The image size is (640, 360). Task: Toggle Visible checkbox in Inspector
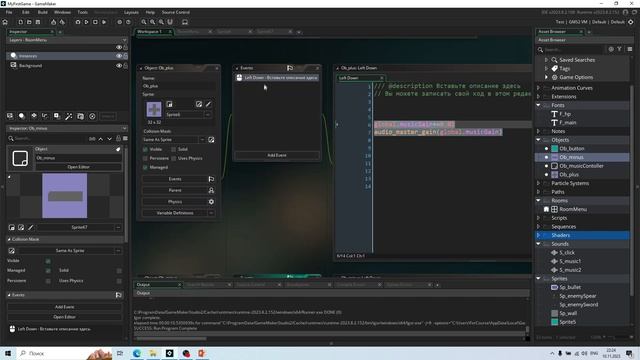coord(48,261)
